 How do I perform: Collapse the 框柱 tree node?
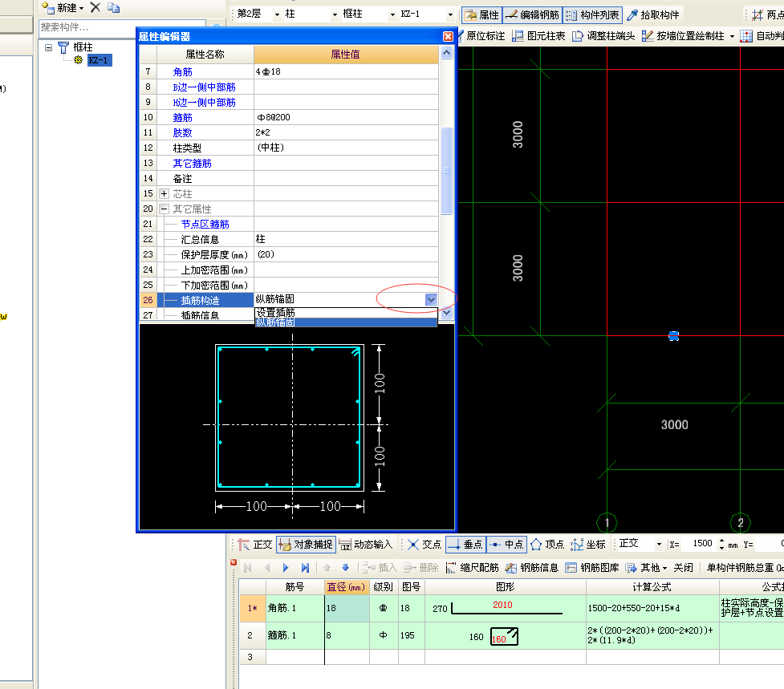pyautogui.click(x=48, y=47)
